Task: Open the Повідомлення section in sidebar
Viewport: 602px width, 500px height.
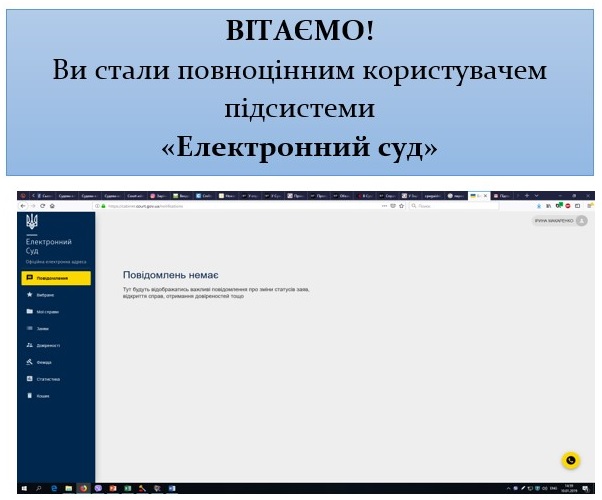Action: coord(55,277)
